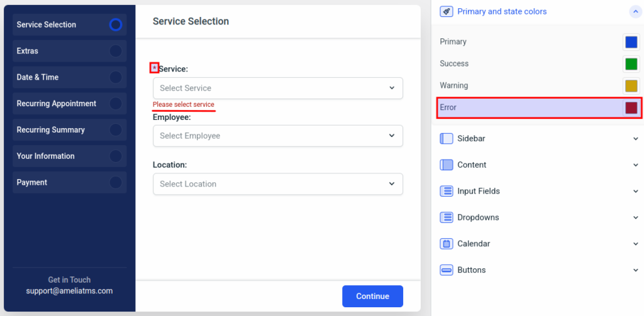Click the Input Fields section icon
The height and width of the screenshot is (316, 644).
[446, 191]
